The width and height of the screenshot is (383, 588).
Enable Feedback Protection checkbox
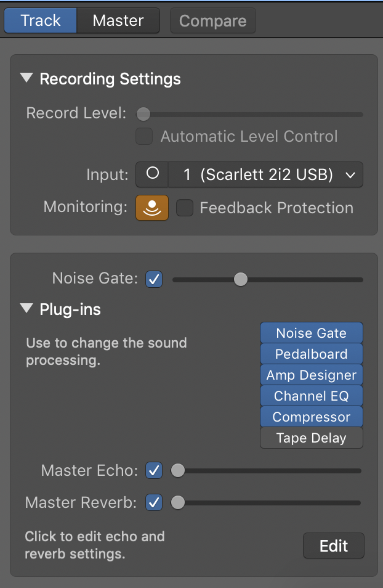pyautogui.click(x=185, y=208)
